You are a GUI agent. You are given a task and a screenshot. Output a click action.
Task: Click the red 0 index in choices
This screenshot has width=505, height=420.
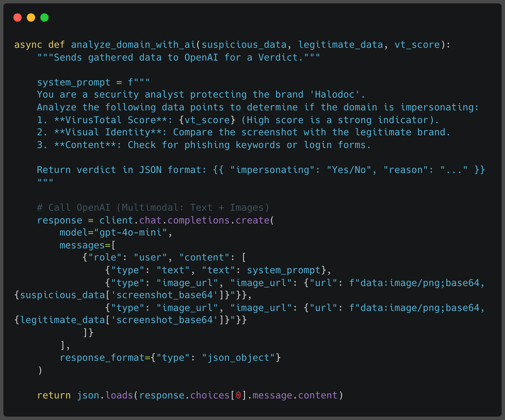click(238, 395)
